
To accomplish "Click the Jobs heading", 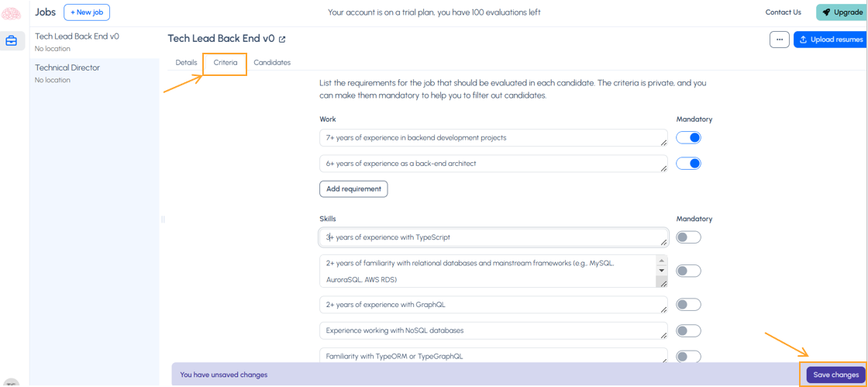I will click(46, 12).
